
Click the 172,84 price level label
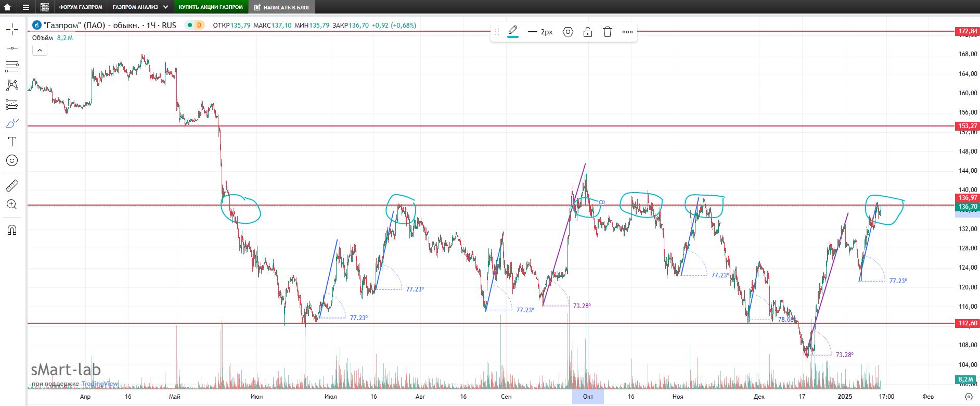[968, 32]
